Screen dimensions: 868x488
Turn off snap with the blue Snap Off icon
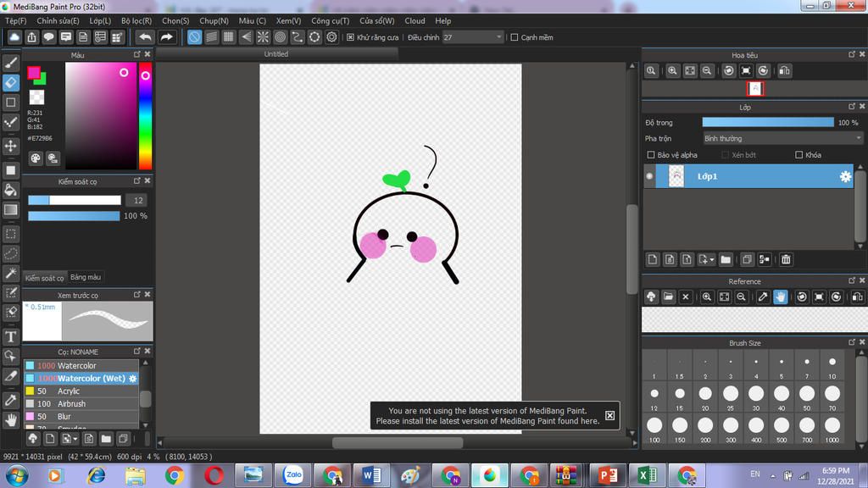click(194, 37)
